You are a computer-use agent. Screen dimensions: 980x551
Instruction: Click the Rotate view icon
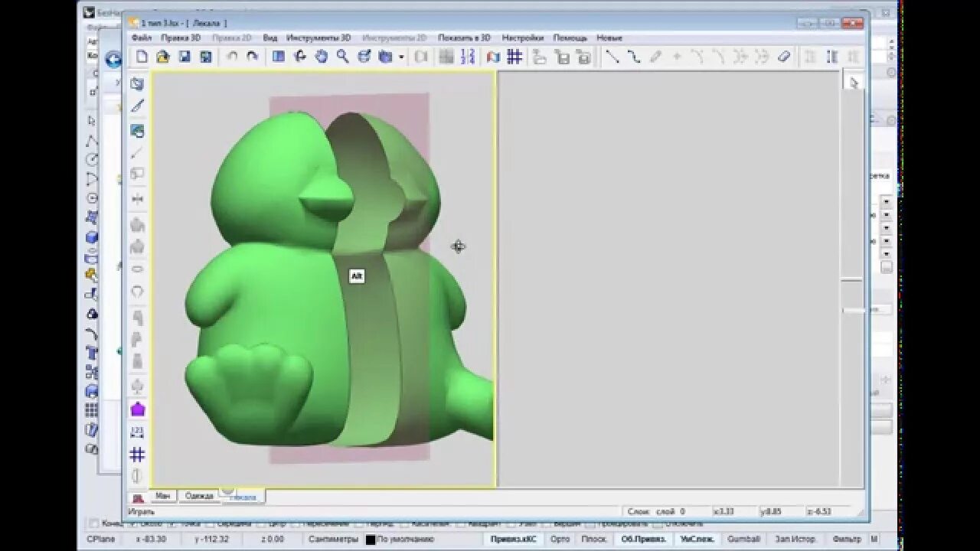300,57
